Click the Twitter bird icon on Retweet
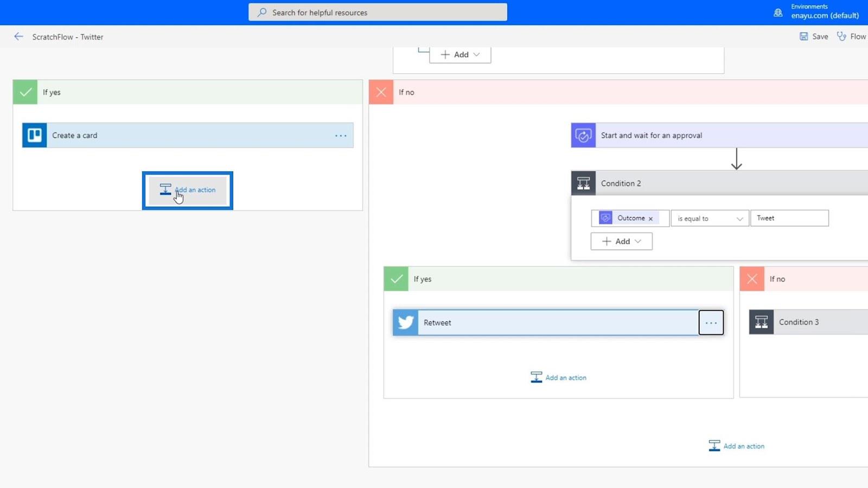The image size is (868, 488). coord(405,323)
